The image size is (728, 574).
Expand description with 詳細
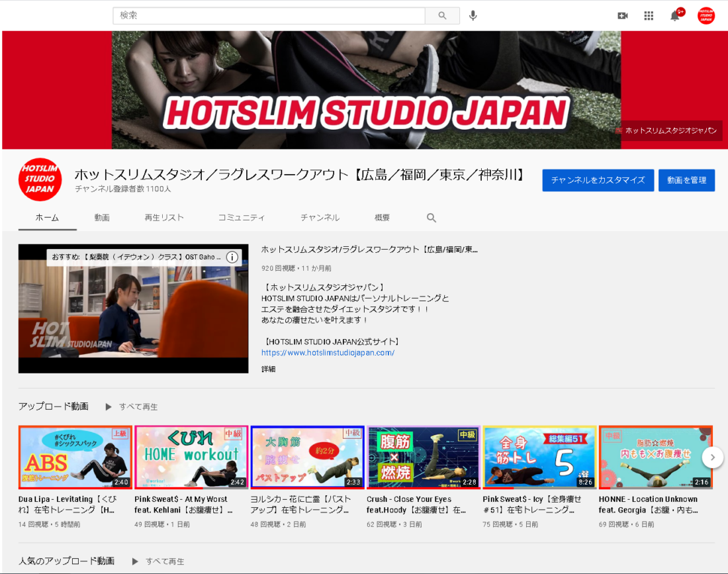coord(268,369)
